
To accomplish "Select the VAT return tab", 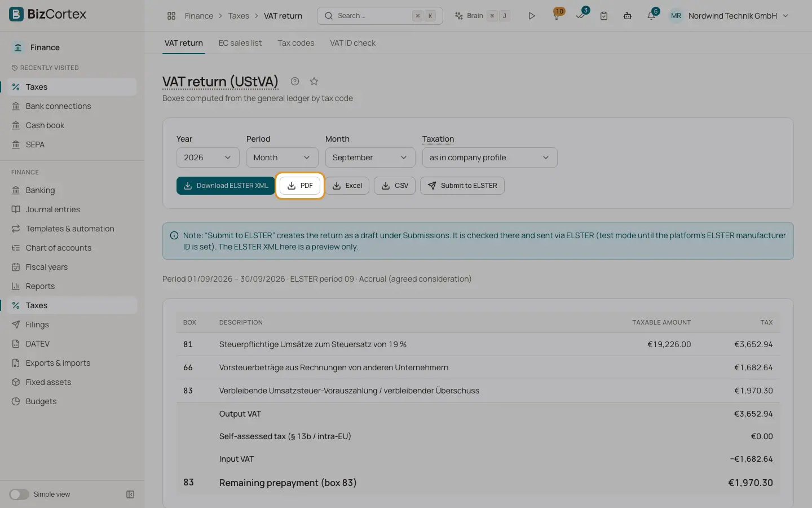I will 183,43.
